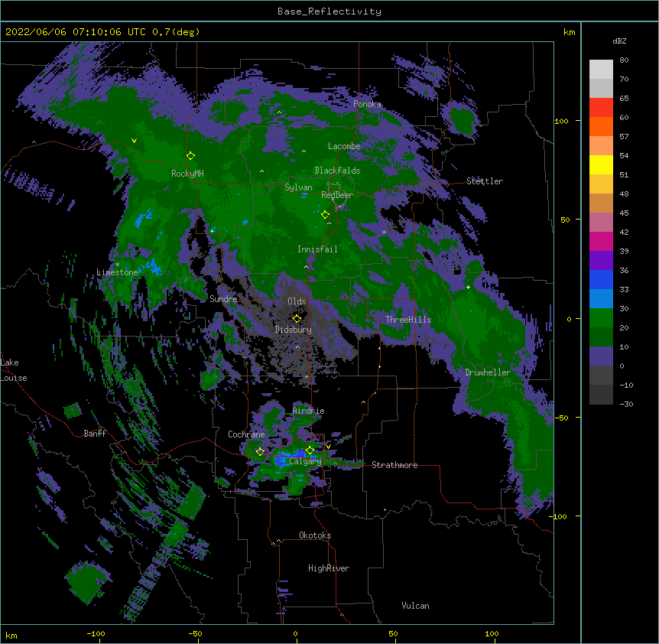Click the white caret between Lacombe and Blackfalds
The image size is (659, 644).
tap(304, 151)
